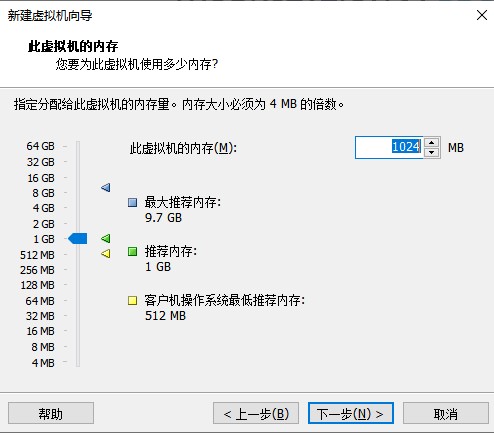Image resolution: width=494 pixels, height=436 pixels.
Task: Click the yellow minimum recommended memory marker
Action: 106,254
